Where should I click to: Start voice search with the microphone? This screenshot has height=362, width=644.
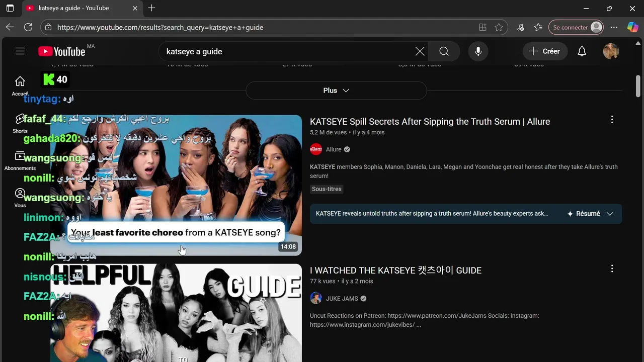(x=478, y=51)
